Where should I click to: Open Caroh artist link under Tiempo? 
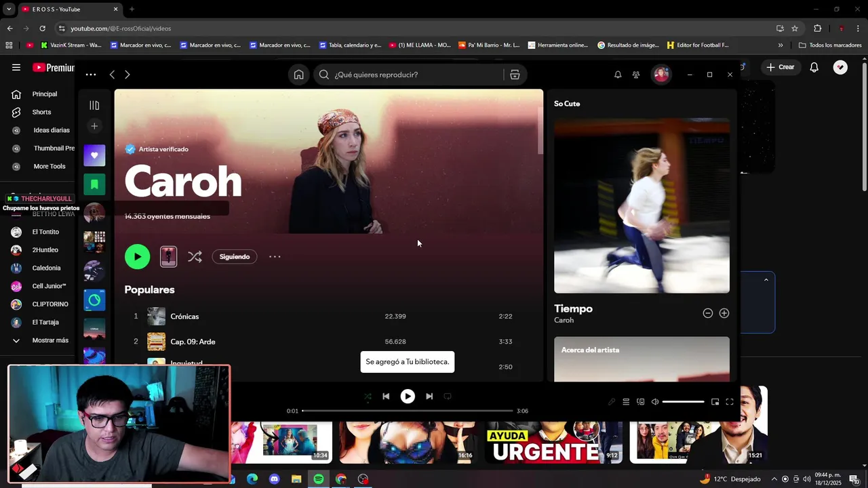click(564, 320)
